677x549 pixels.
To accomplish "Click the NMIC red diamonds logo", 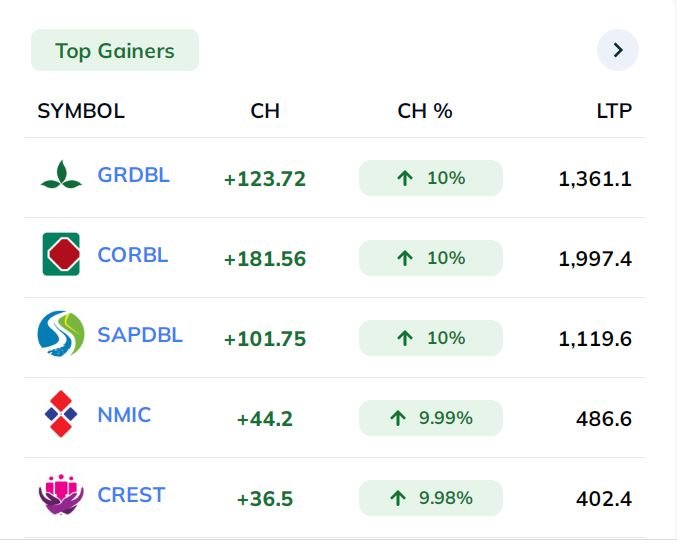I will tap(61, 414).
